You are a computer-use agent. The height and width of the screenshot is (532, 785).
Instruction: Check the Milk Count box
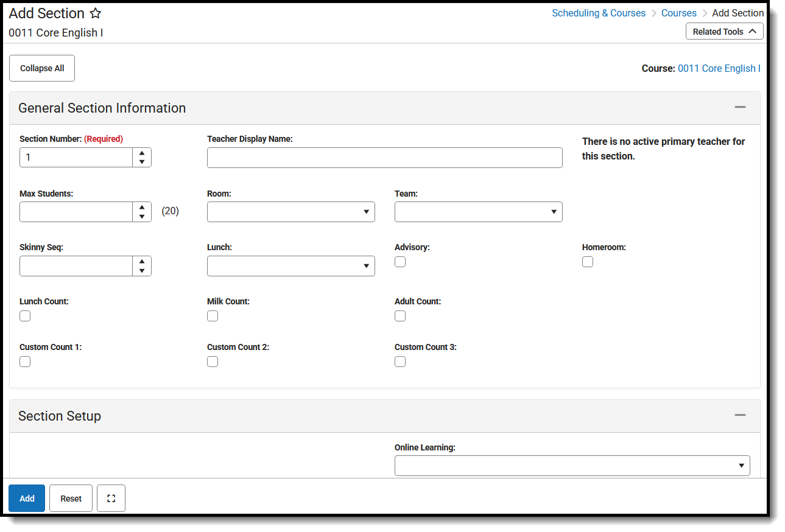point(212,315)
